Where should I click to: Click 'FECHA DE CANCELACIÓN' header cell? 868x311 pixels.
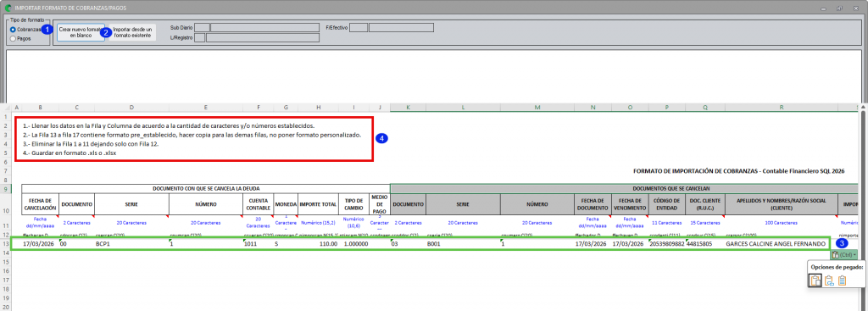click(x=41, y=204)
